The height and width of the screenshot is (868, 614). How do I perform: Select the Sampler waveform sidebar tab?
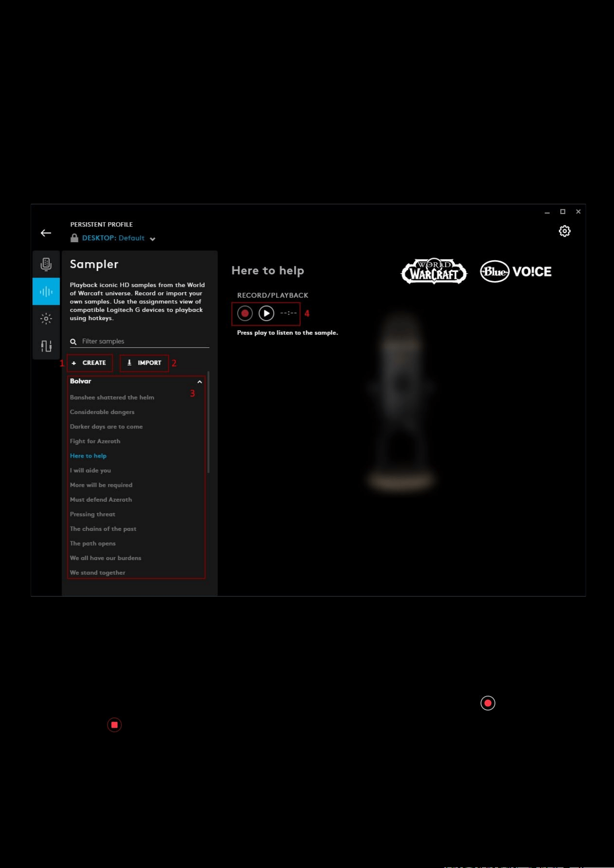[46, 291]
